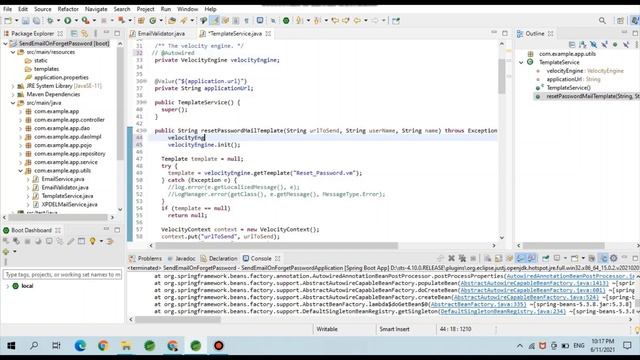
Task: Select application.properties file
Action: coord(61,77)
